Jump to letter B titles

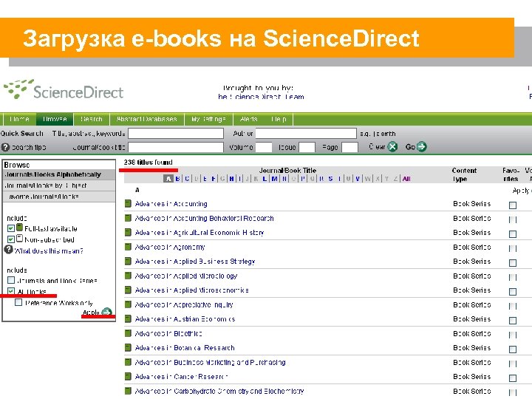177,179
